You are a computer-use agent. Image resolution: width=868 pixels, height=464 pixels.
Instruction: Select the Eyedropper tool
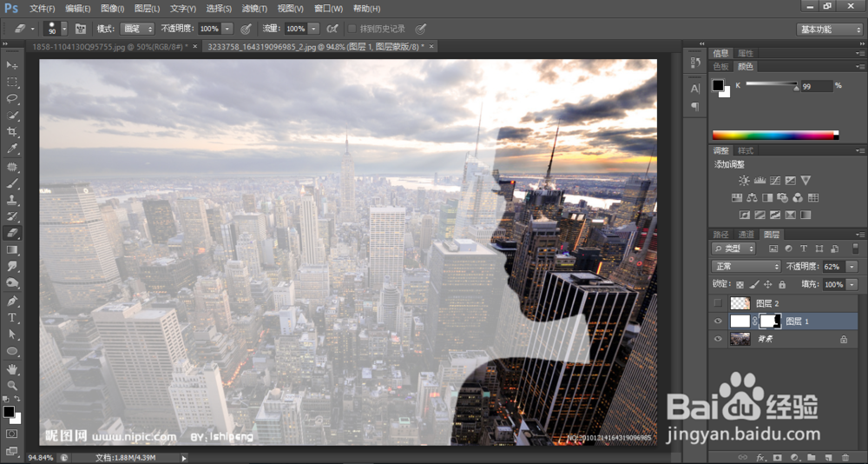[x=12, y=149]
